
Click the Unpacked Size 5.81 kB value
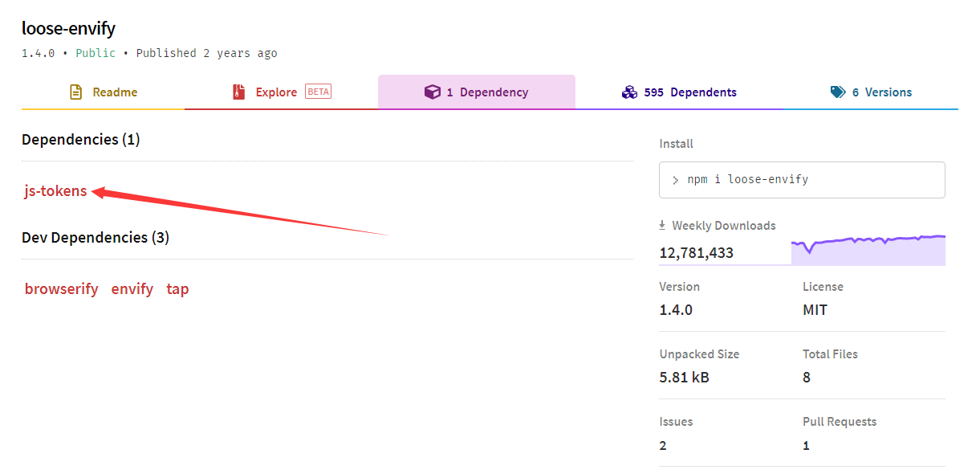(684, 377)
